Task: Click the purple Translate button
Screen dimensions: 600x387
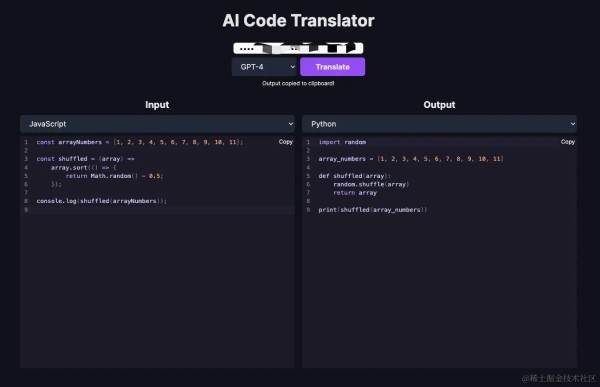Action: (x=332, y=67)
